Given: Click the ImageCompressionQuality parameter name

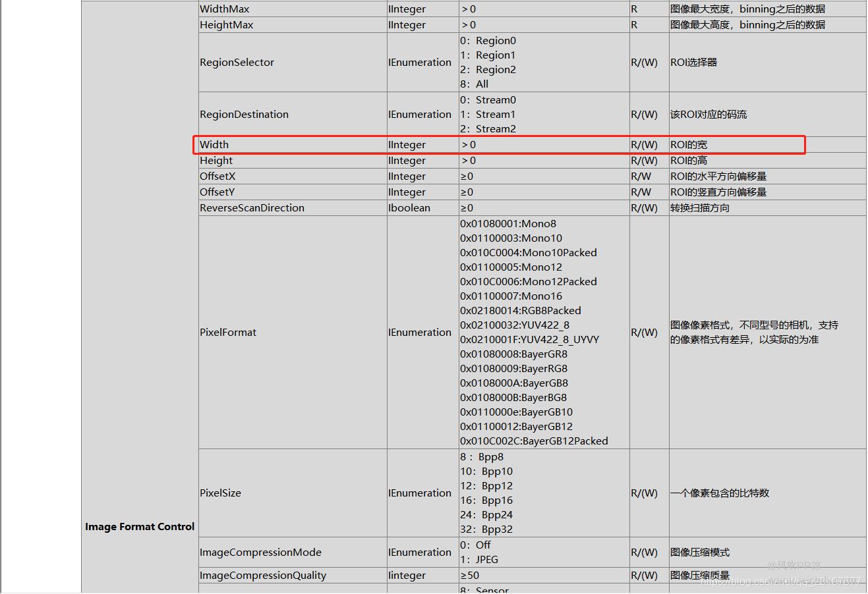Looking at the screenshot, I should point(263,576).
